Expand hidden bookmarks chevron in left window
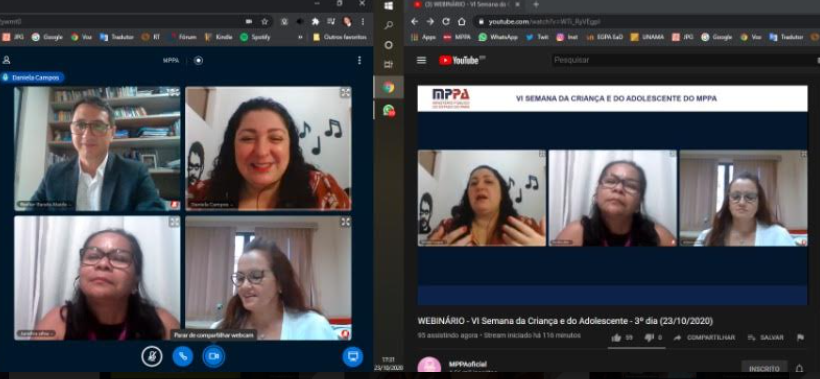This screenshot has height=379, width=820. click(x=301, y=37)
